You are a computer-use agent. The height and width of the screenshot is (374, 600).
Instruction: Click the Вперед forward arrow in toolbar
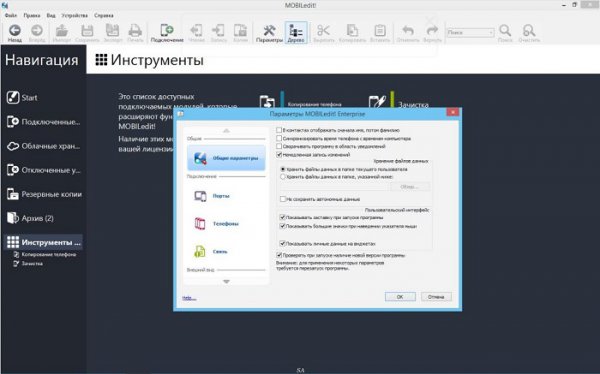tap(37, 33)
